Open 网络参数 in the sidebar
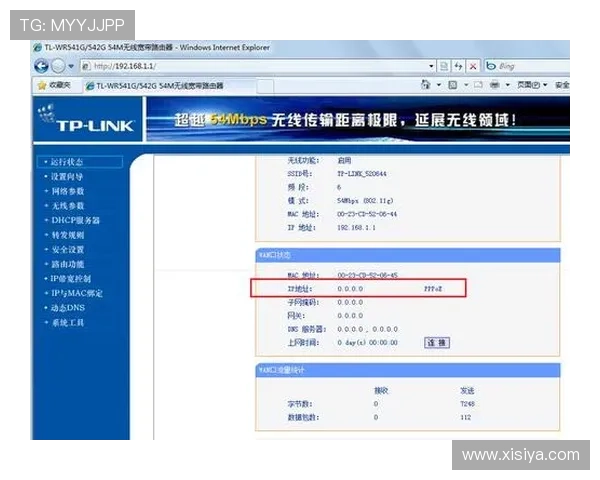The image size is (600, 480). (x=67, y=191)
